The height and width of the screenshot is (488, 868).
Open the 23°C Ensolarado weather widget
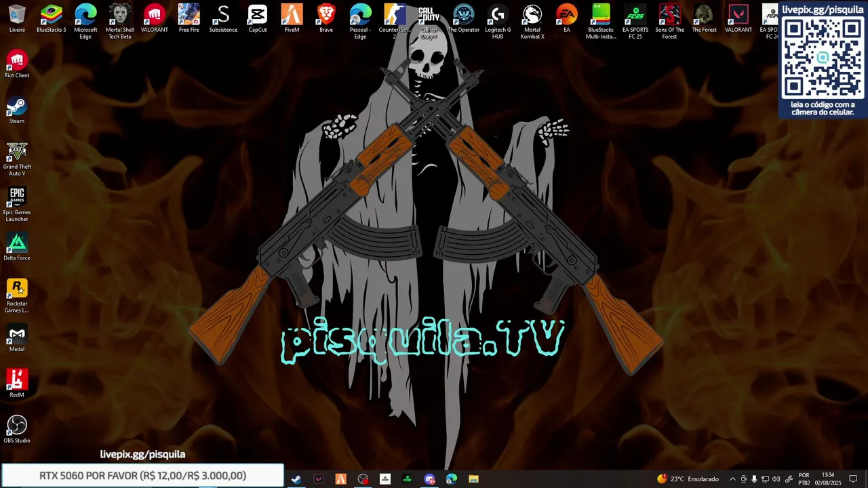click(688, 479)
